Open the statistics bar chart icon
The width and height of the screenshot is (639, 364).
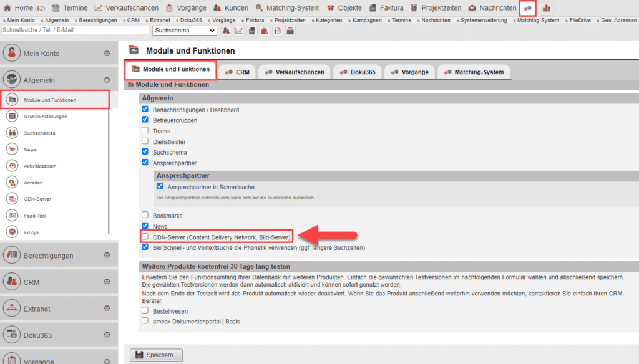[x=546, y=8]
